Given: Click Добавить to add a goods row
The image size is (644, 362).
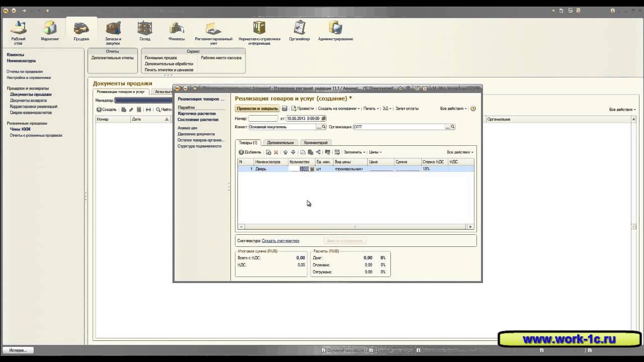Looking at the screenshot, I should (250, 152).
